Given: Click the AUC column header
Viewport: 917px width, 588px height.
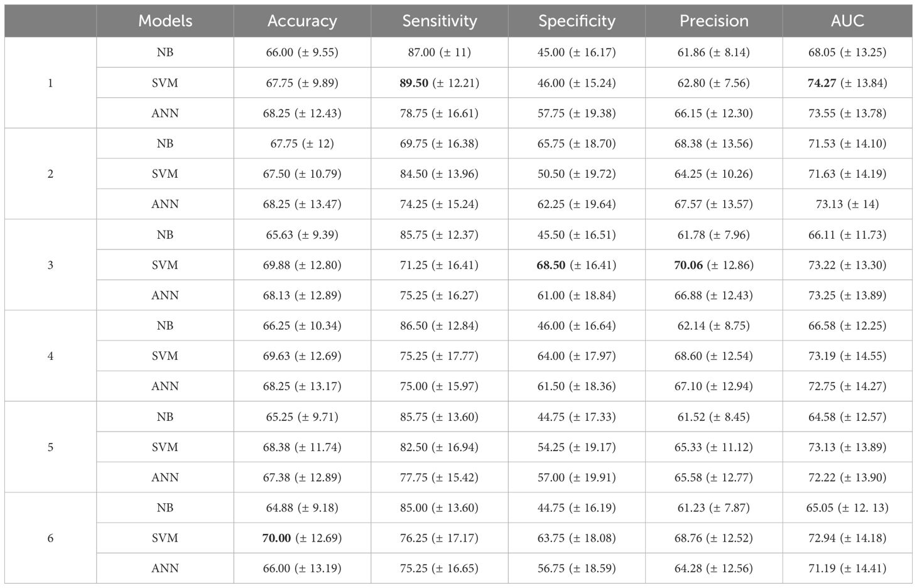Looking at the screenshot, I should [x=847, y=21].
